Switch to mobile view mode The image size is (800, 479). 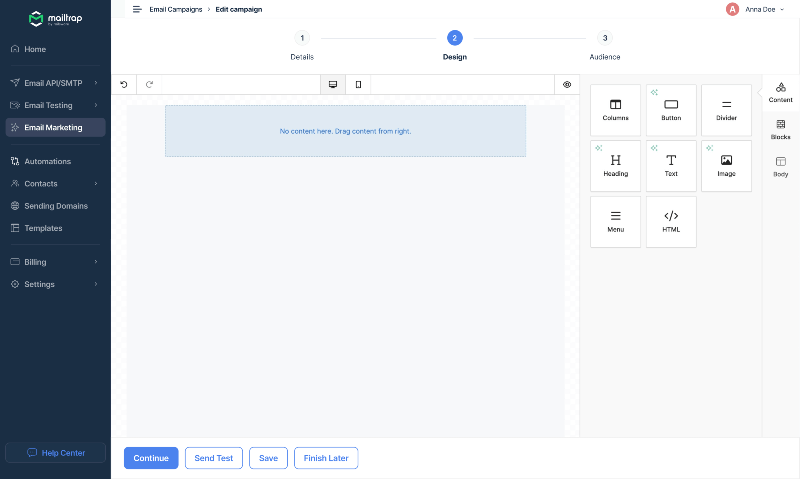pos(358,85)
